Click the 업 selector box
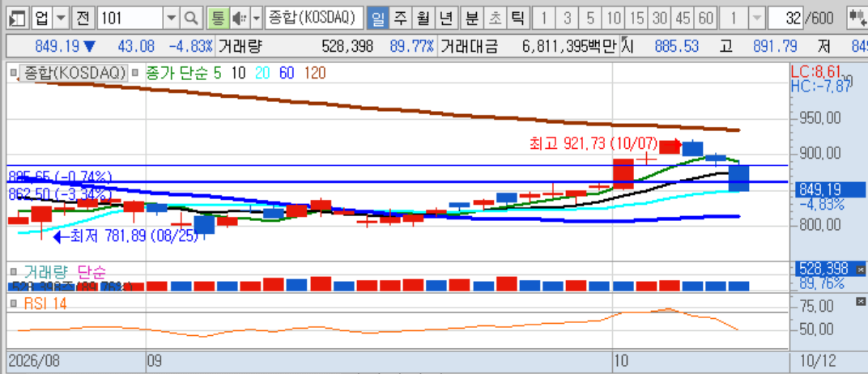This screenshot has height=374, width=868. click(42, 19)
